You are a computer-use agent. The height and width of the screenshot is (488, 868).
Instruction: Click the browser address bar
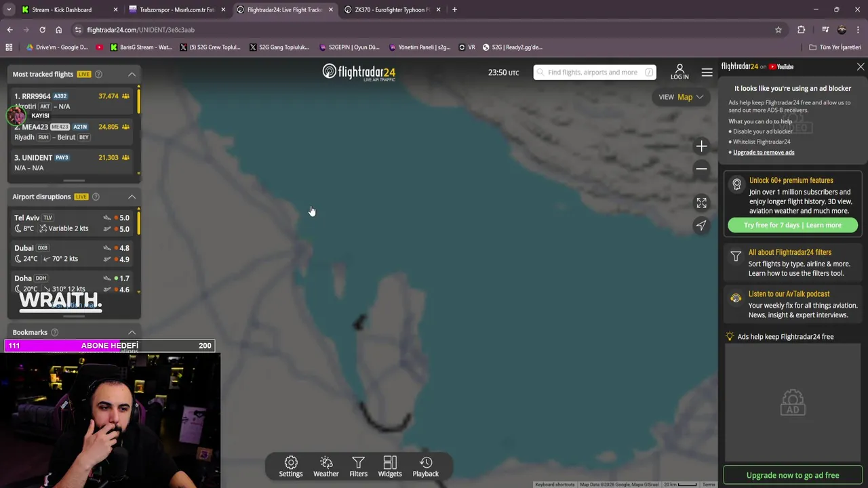pos(427,30)
